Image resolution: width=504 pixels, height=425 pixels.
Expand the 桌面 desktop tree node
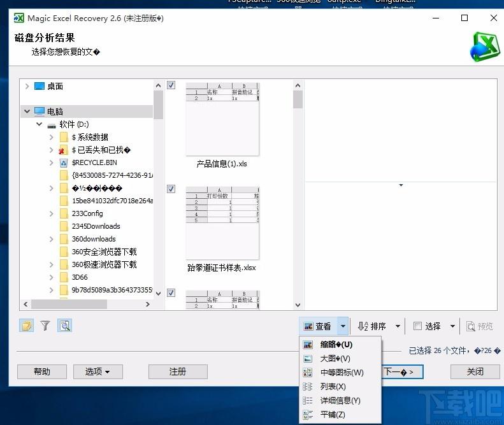[x=27, y=86]
